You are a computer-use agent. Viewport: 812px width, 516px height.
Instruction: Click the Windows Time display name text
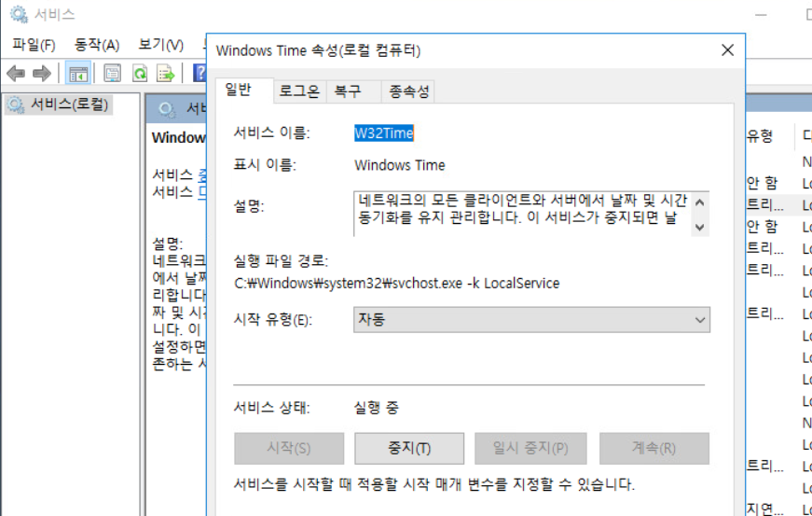coord(400,165)
